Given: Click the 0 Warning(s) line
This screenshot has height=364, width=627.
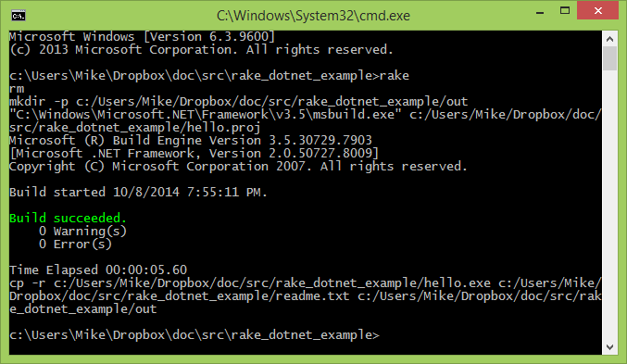Looking at the screenshot, I should 82,232.
